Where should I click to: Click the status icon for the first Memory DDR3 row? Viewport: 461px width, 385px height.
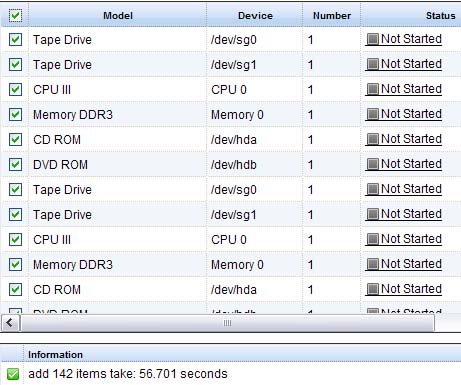pos(372,114)
